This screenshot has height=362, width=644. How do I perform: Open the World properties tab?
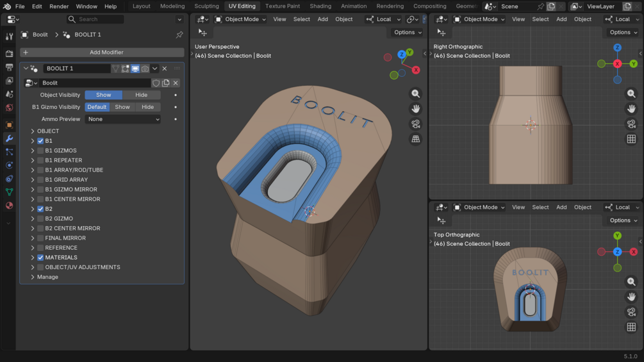pyautogui.click(x=9, y=108)
